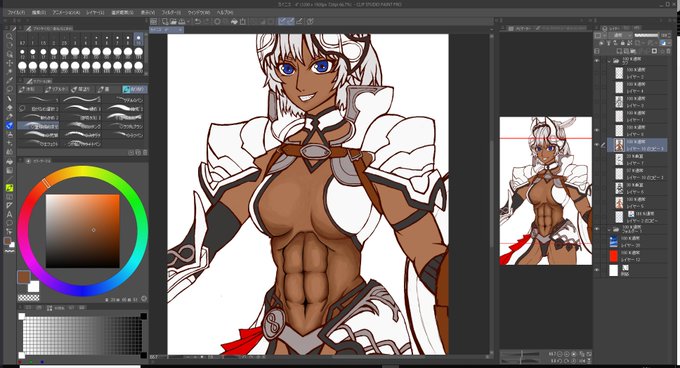Click the Undo arrow icon

click(198, 21)
